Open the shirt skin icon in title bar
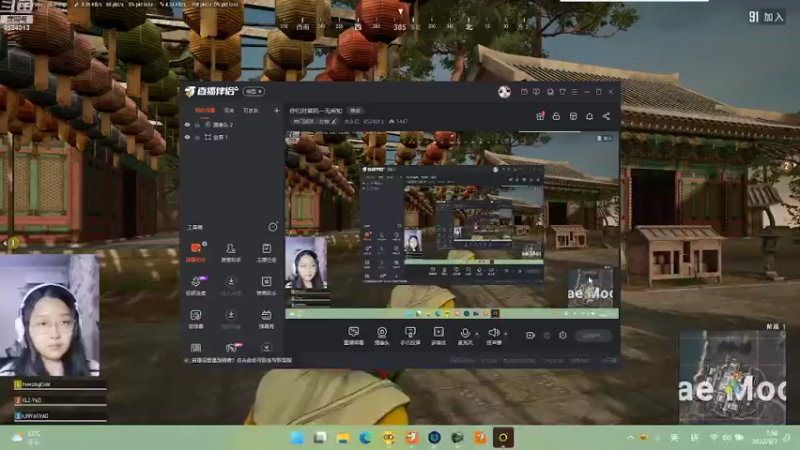The width and height of the screenshot is (800, 450). point(562,92)
